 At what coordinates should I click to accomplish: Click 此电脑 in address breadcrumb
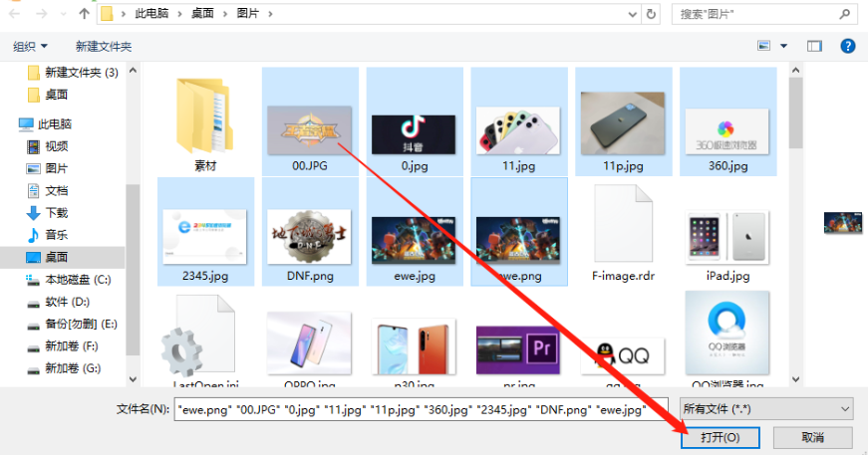coord(151,13)
